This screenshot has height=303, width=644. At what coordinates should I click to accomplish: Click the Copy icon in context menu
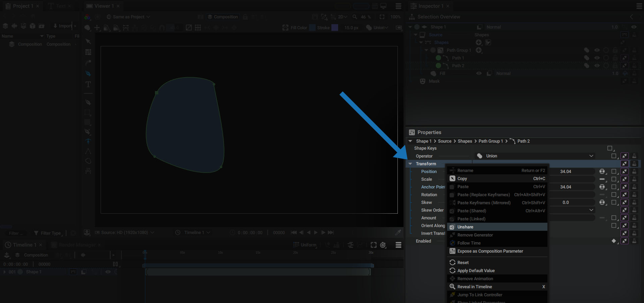point(452,179)
